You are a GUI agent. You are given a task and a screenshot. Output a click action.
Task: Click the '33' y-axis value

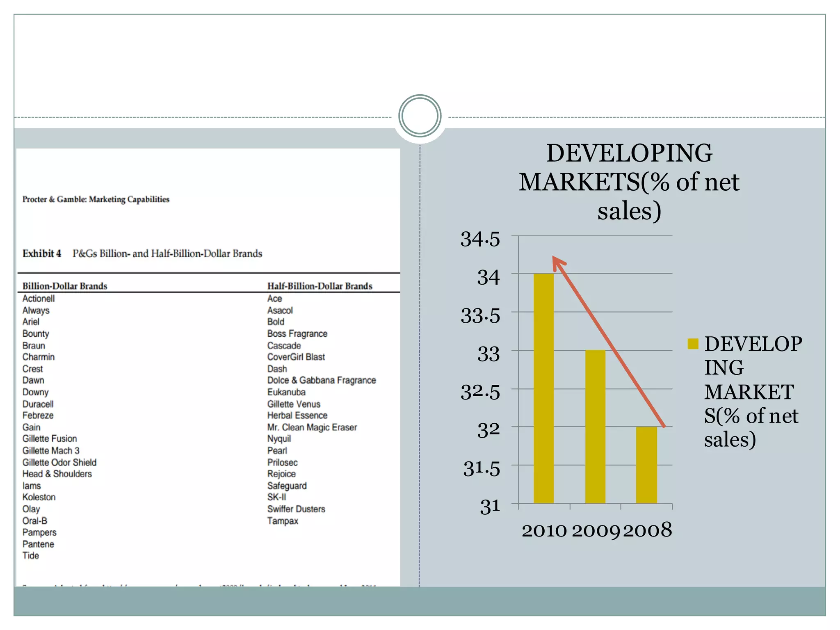pos(489,354)
